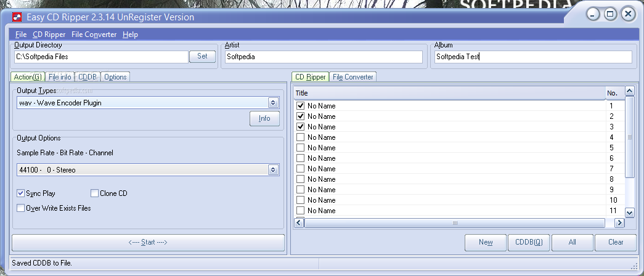644x276 pixels.
Task: Check track 11 checkbox
Action: [301, 211]
